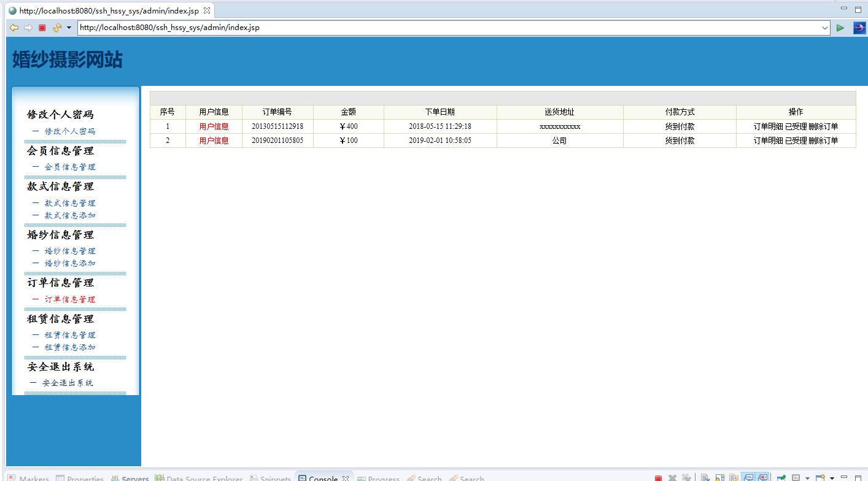Open the Open Console dropdown arrow
The width and height of the screenshot is (868, 481).
832,477
